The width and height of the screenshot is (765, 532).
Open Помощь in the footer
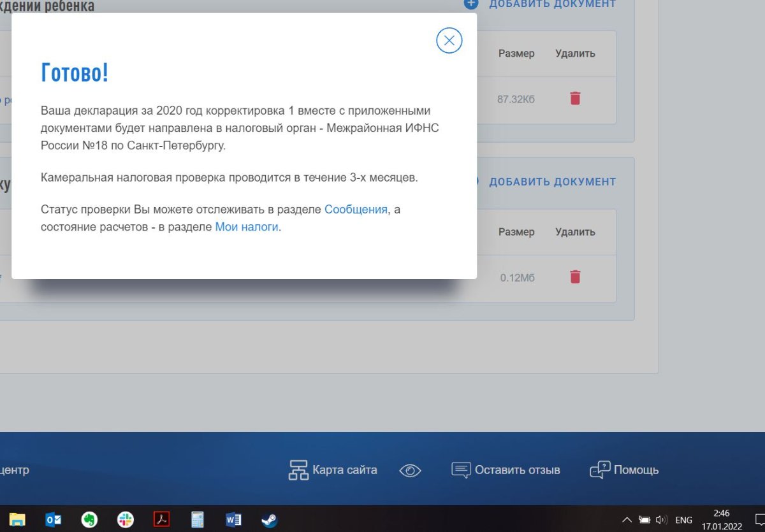625,470
